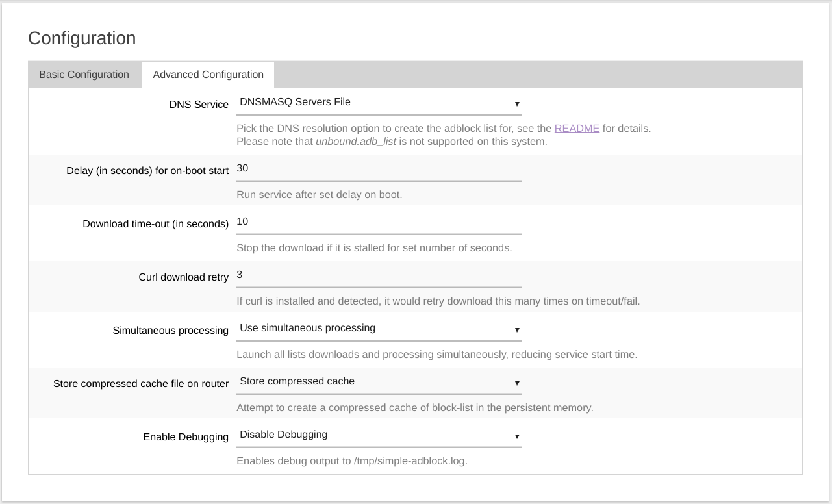Click the Enable Debugging dropdown arrow
The width and height of the screenshot is (832, 504).
517,436
